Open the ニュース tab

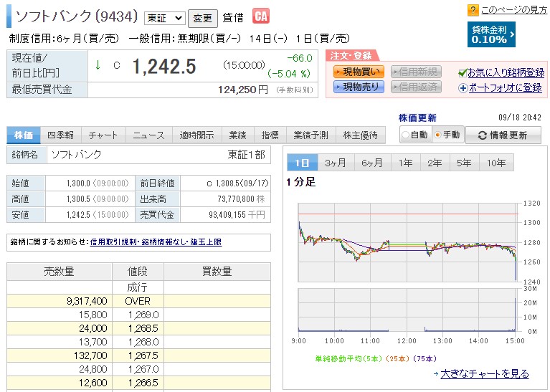pos(148,135)
